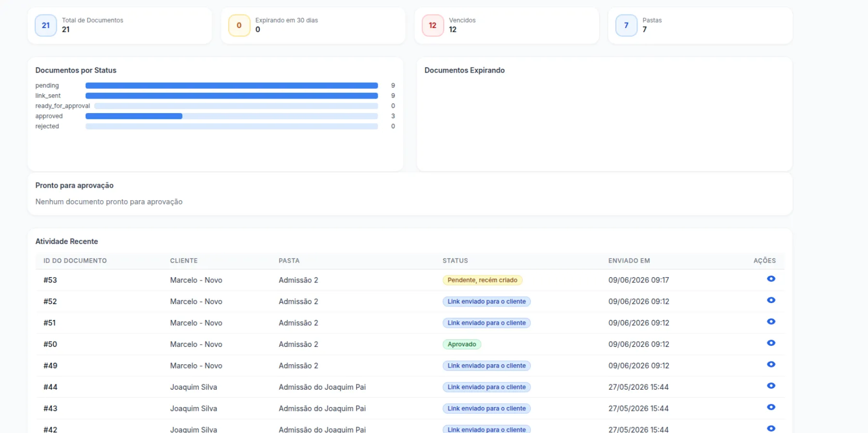
Task: Click 'Link enviado para o cliente' badge of #44
Action: tap(486, 387)
